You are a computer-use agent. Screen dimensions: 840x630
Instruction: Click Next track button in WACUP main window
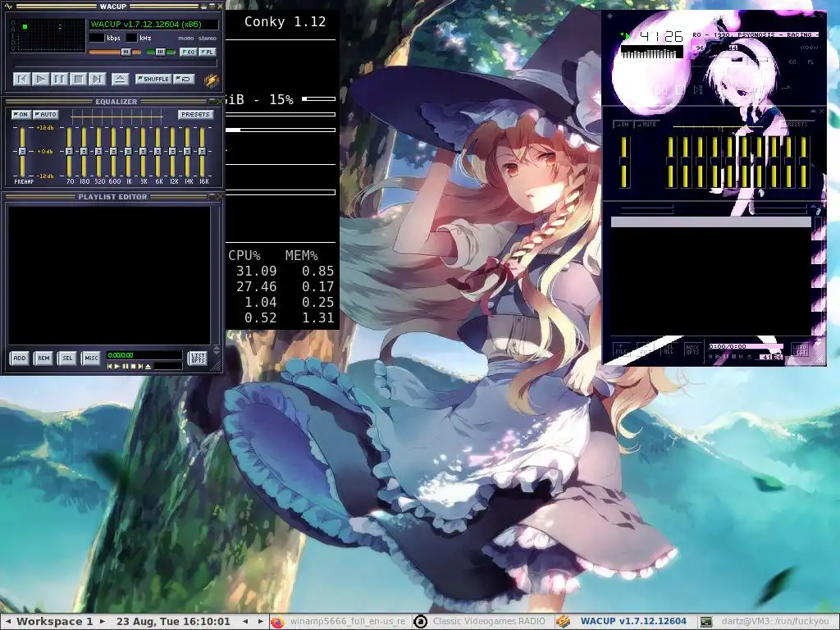click(x=97, y=80)
